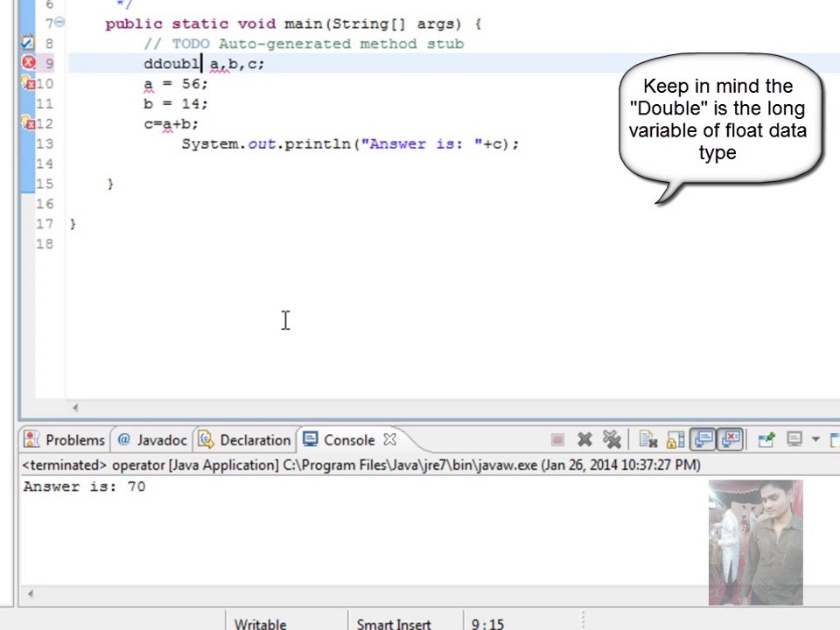Click the 'b = 14;' statement

175,104
